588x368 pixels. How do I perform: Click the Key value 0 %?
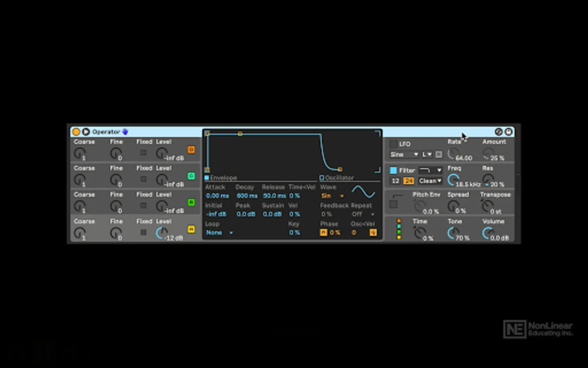coord(294,233)
